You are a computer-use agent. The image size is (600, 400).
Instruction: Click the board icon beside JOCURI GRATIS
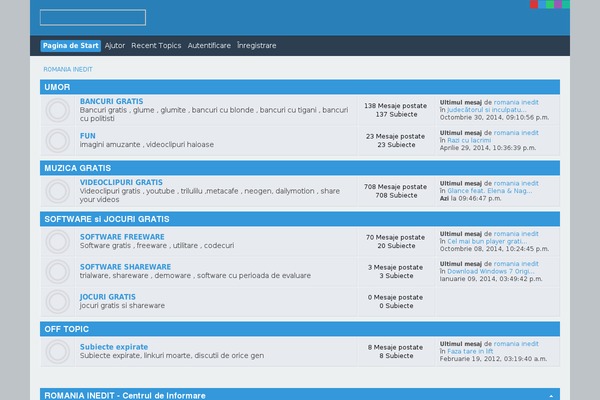tap(58, 302)
